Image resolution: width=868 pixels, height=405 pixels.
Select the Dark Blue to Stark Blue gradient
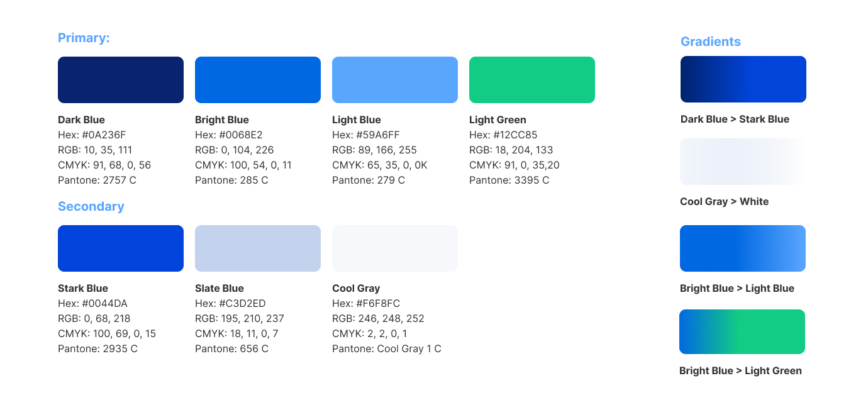point(743,79)
